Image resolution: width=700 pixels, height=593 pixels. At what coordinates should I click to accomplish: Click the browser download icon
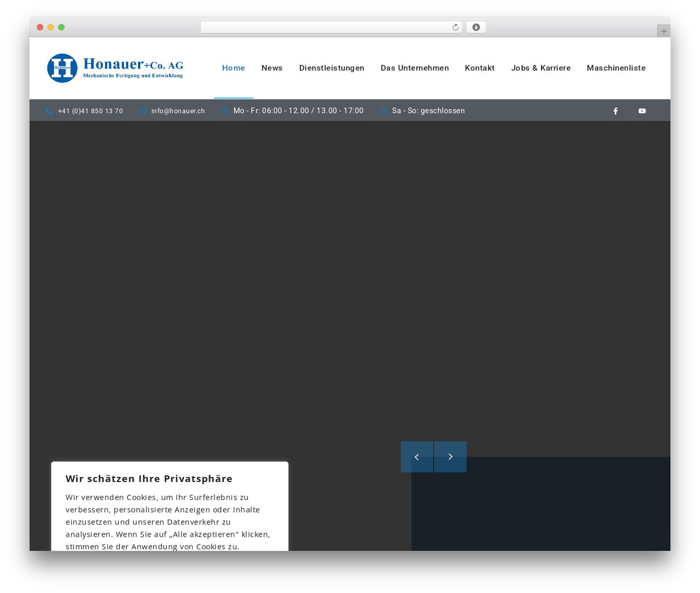[x=476, y=27]
